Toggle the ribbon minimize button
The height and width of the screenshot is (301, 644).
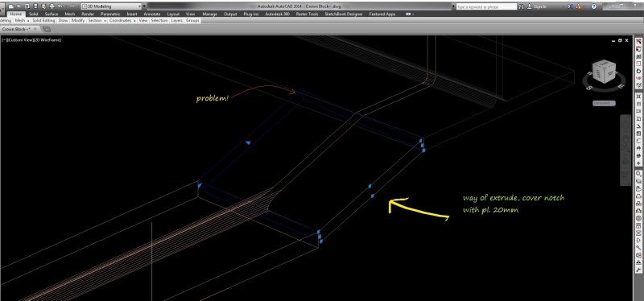[409, 14]
